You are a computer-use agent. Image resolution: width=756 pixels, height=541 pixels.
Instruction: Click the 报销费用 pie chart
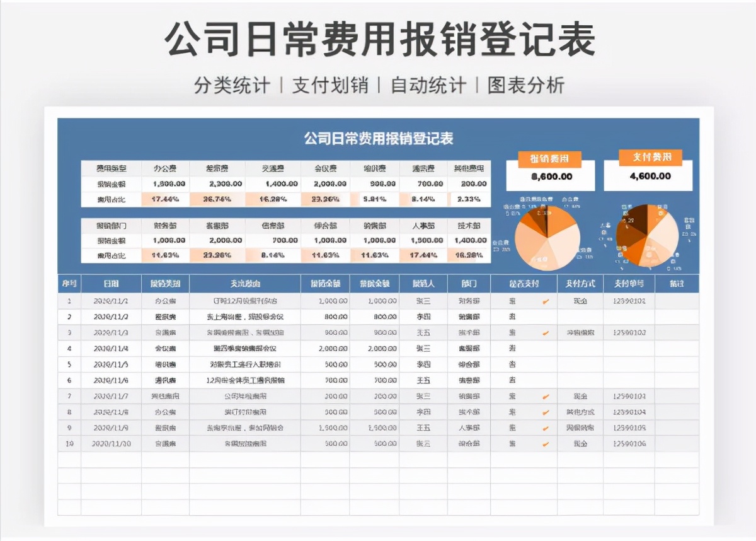[x=548, y=238]
